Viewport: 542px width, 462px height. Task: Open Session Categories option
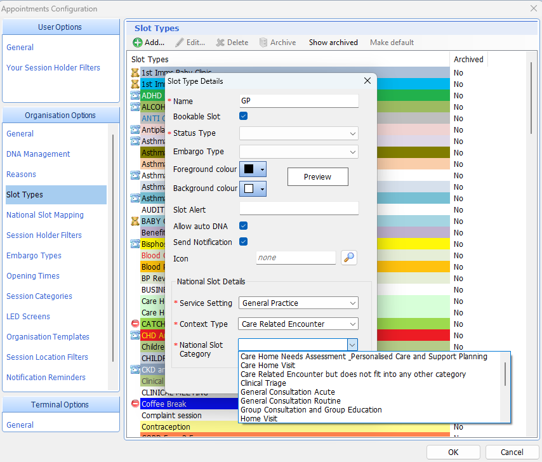39,296
